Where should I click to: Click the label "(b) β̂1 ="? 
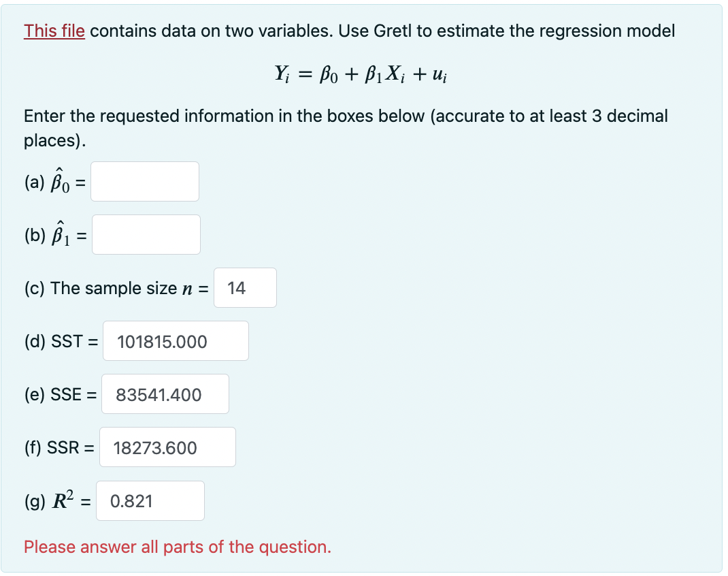point(56,234)
